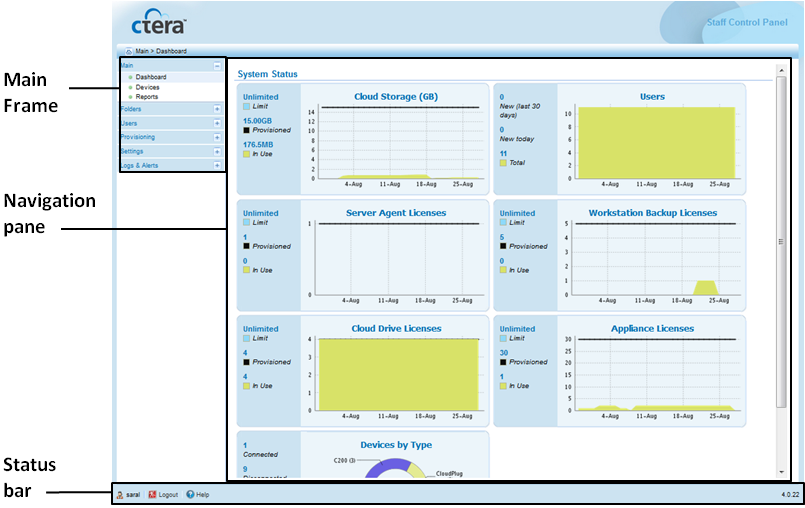Click the Provisioning section header label

tap(138, 137)
